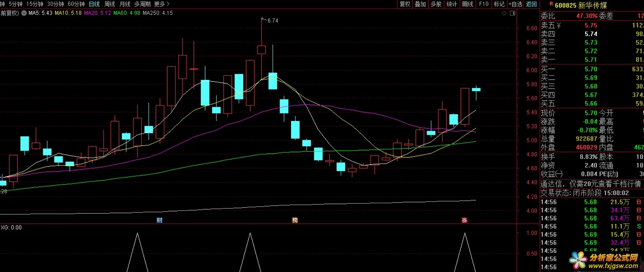Click the 通达信 千档行情 promotion link

pyautogui.click(x=592, y=184)
